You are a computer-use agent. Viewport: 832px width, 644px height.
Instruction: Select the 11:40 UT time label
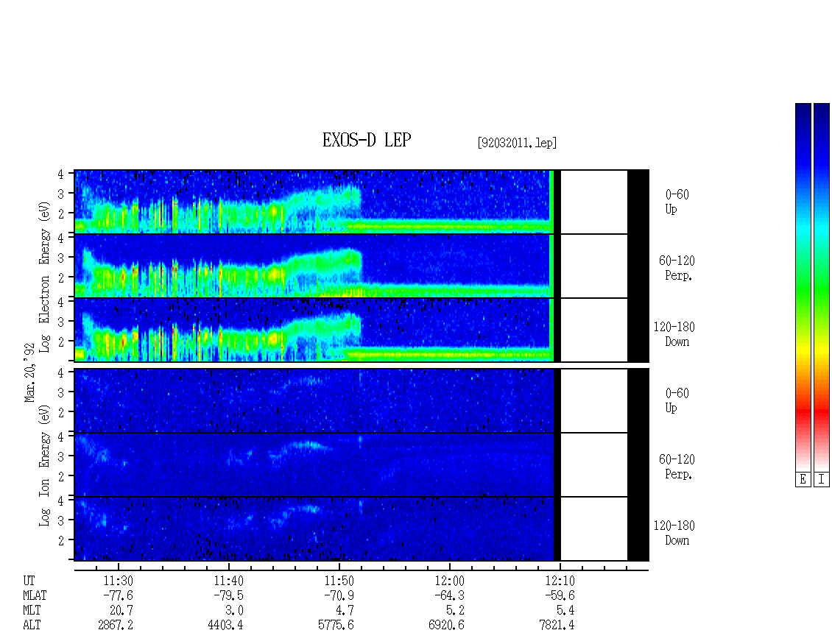[x=229, y=581]
